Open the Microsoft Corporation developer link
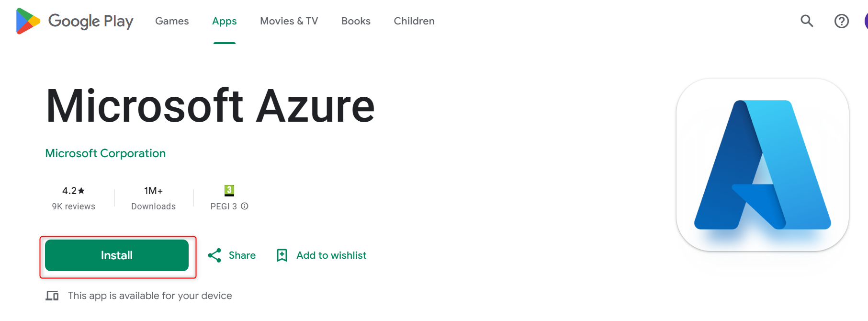This screenshot has height=321, width=868. (105, 153)
